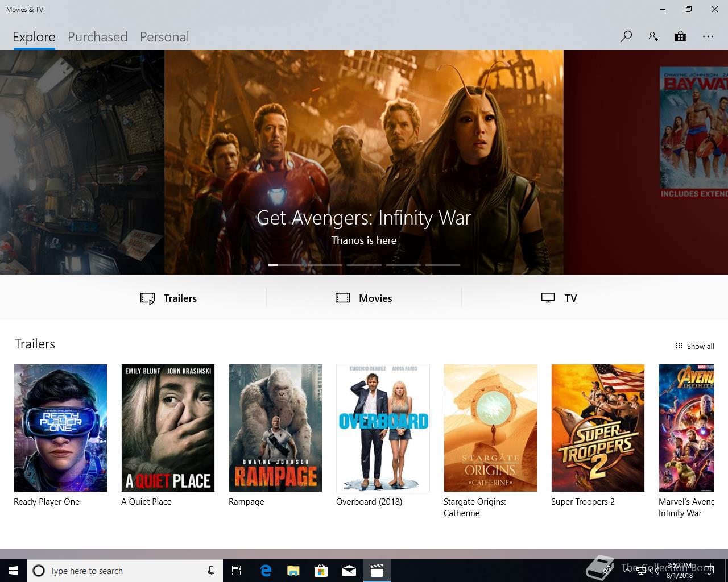Click the account sign-in icon
The height and width of the screenshot is (582, 728).
[653, 36]
